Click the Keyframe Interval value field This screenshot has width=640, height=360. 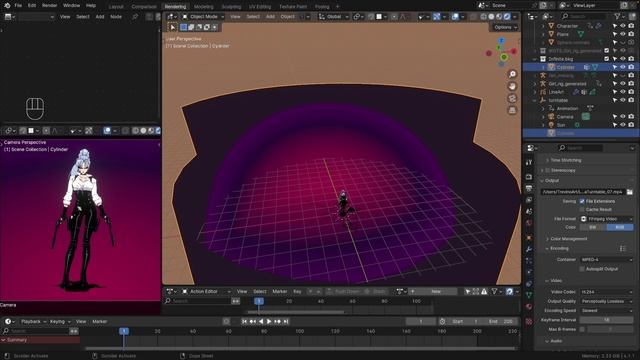(607, 320)
